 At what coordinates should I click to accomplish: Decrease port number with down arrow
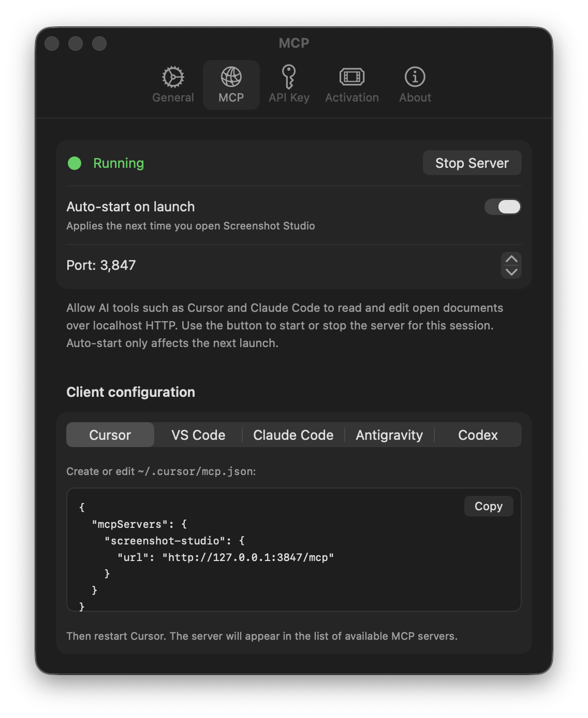tap(511, 272)
